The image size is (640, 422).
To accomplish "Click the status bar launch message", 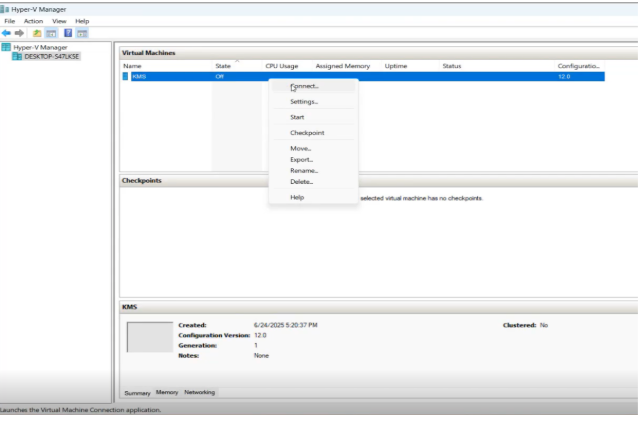I will point(80,410).
